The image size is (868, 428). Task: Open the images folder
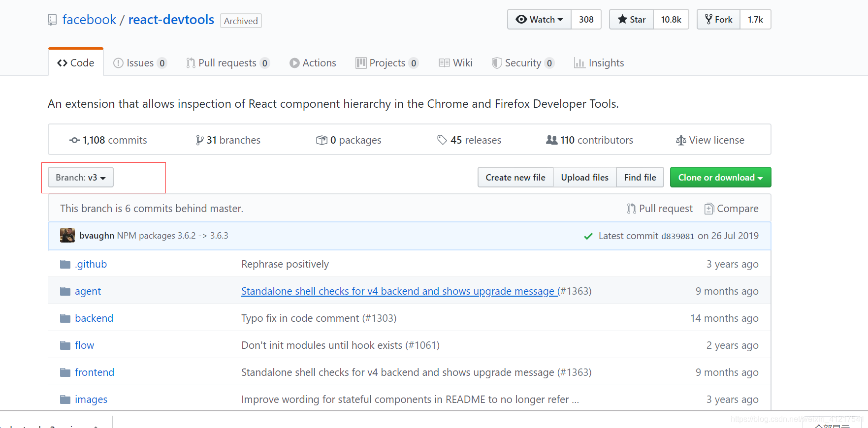pos(91,399)
